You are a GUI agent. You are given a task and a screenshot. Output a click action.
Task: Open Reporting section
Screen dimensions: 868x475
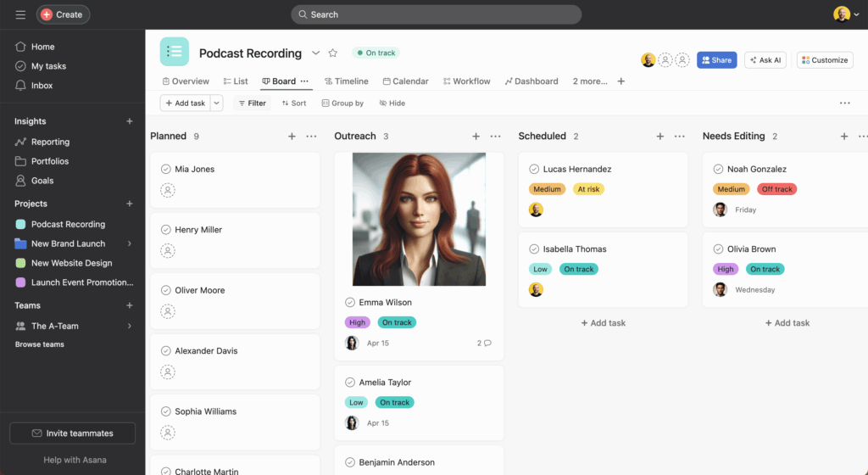click(42, 142)
